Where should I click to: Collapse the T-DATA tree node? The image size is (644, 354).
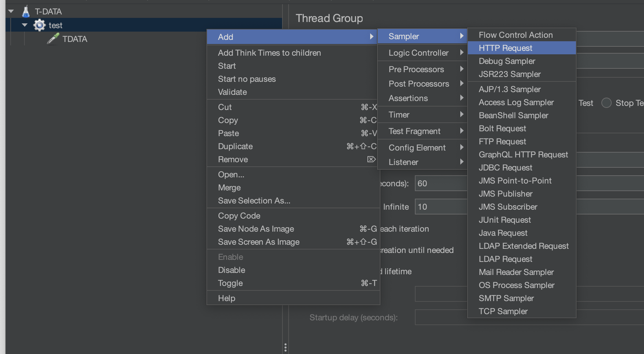11,11
